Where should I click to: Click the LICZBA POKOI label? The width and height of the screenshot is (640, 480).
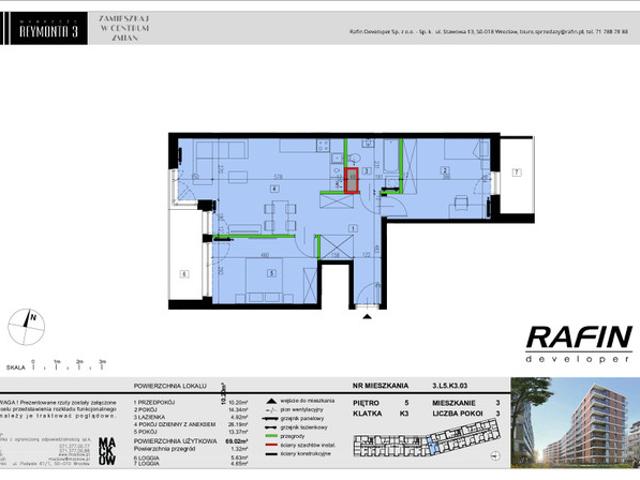pyautogui.click(x=458, y=413)
